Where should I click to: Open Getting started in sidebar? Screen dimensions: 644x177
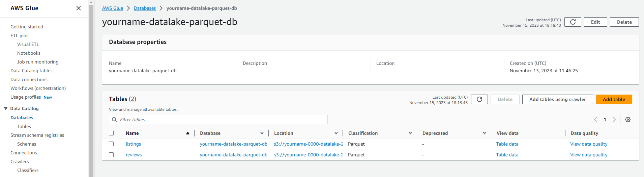[x=27, y=27]
